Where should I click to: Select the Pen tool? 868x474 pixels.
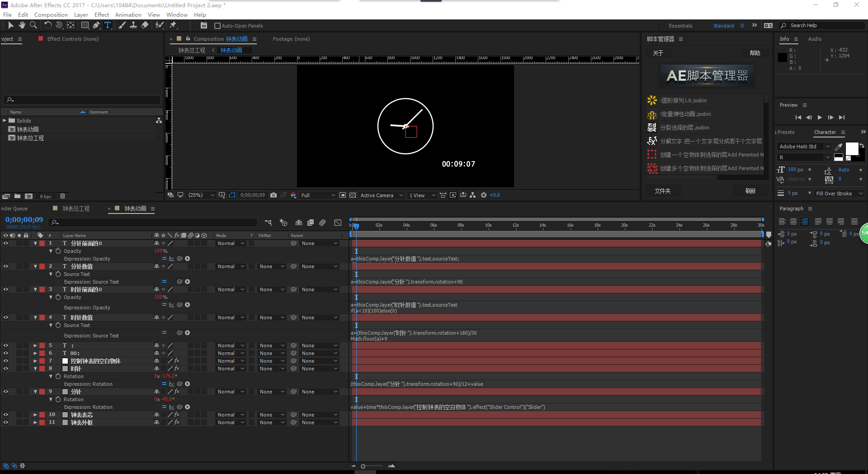pyautogui.click(x=96, y=25)
